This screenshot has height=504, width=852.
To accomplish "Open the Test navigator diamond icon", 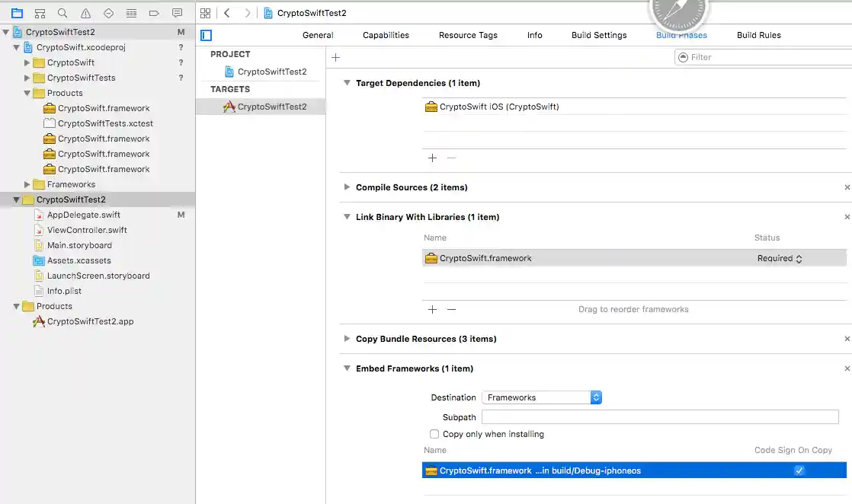I will (108, 13).
